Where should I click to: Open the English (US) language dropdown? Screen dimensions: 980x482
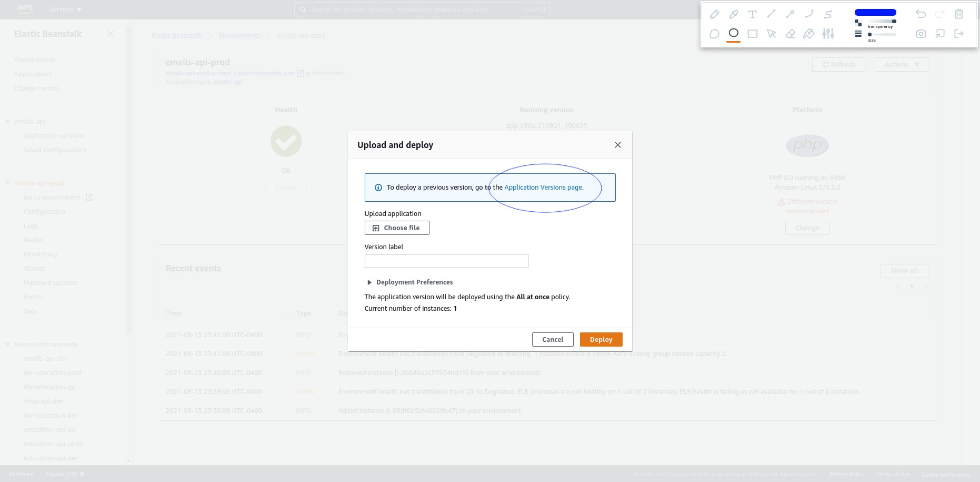[x=65, y=474]
